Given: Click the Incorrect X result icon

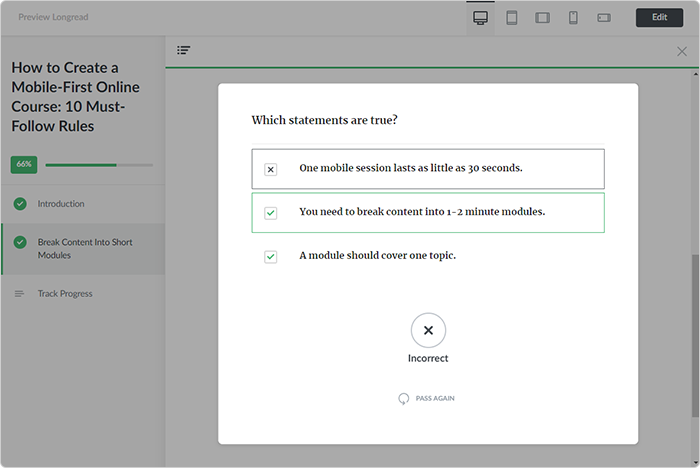Looking at the screenshot, I should (x=428, y=330).
